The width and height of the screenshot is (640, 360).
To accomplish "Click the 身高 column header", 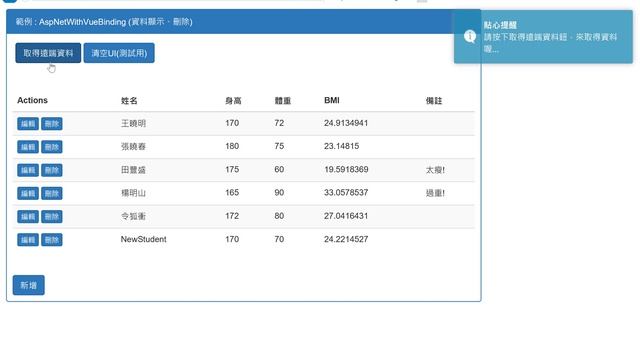I will click(233, 101).
